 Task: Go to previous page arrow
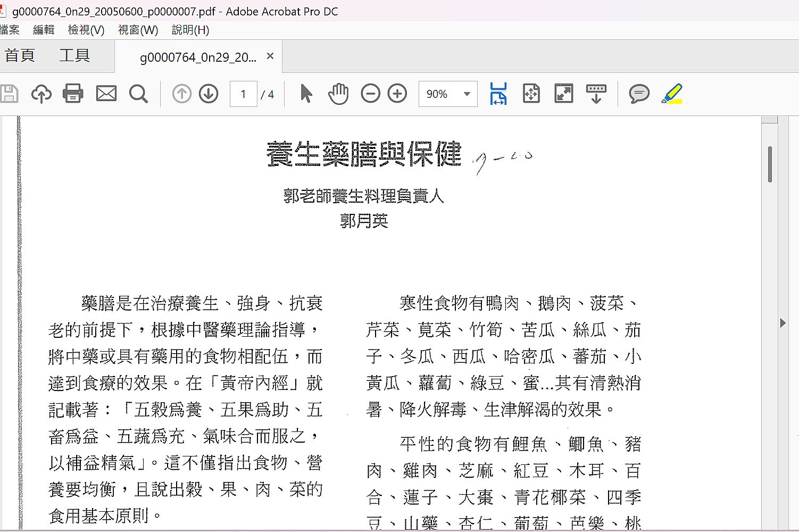click(x=181, y=94)
